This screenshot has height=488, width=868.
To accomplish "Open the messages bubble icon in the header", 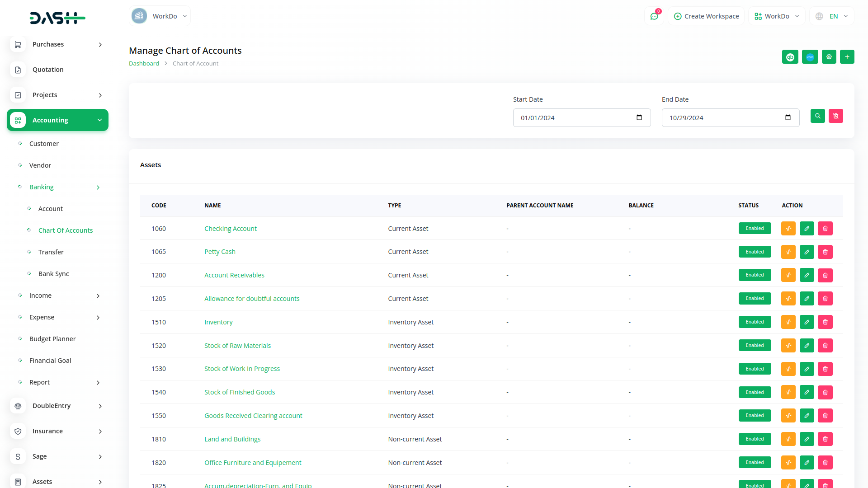I will (x=654, y=16).
